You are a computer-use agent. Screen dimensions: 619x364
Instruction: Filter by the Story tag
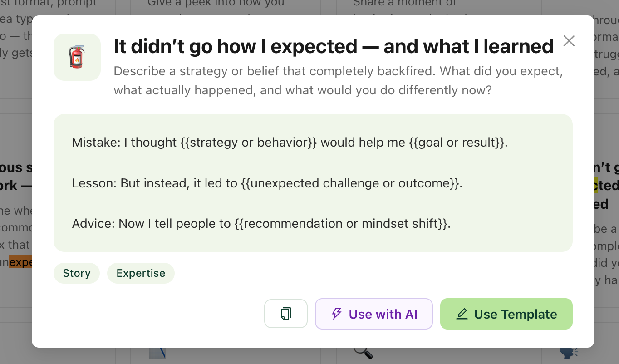pos(77,273)
